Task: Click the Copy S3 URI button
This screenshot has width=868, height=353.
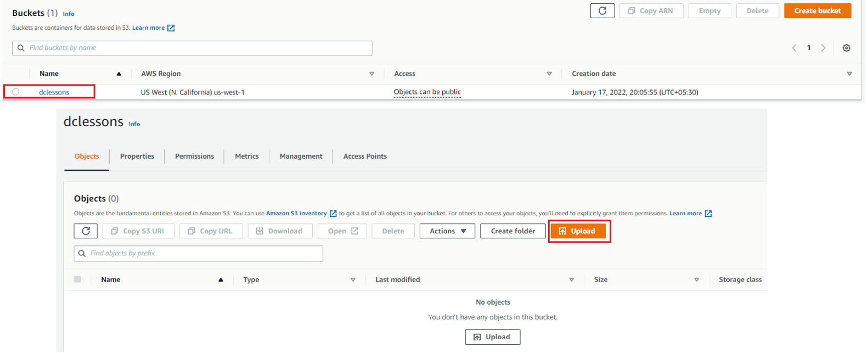Action: [x=138, y=231]
